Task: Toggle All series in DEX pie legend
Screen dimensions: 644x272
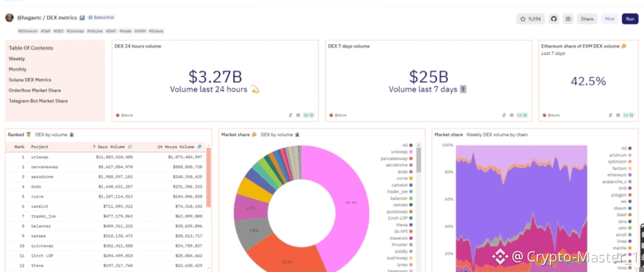Action: tap(407, 145)
